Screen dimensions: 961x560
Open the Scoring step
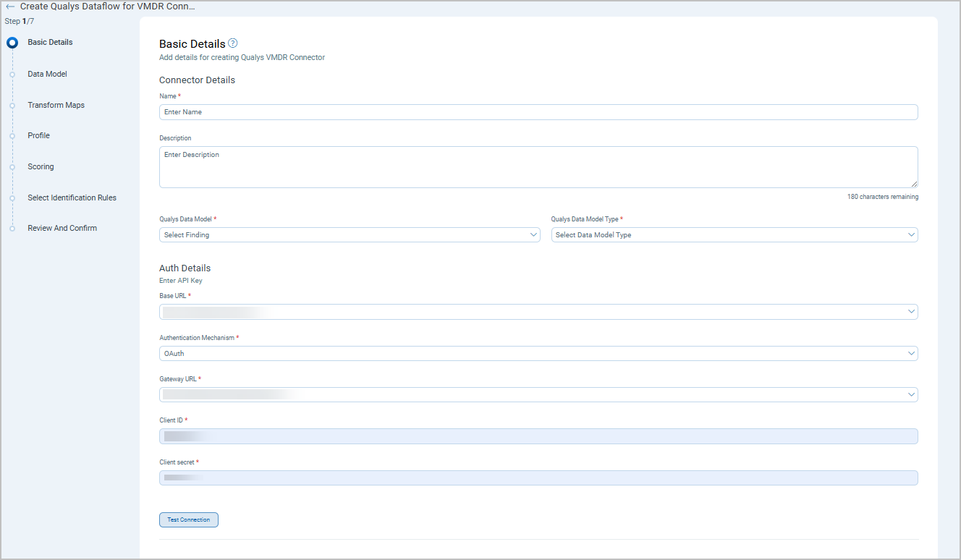click(x=41, y=166)
